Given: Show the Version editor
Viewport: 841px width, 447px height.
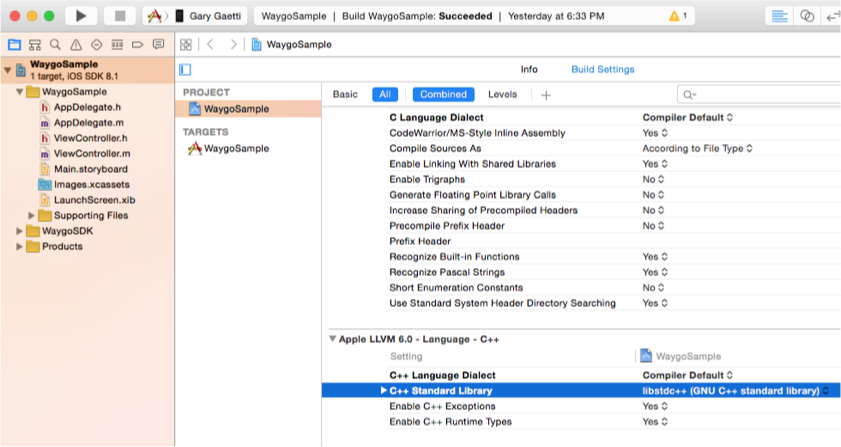Looking at the screenshot, I should [832, 16].
